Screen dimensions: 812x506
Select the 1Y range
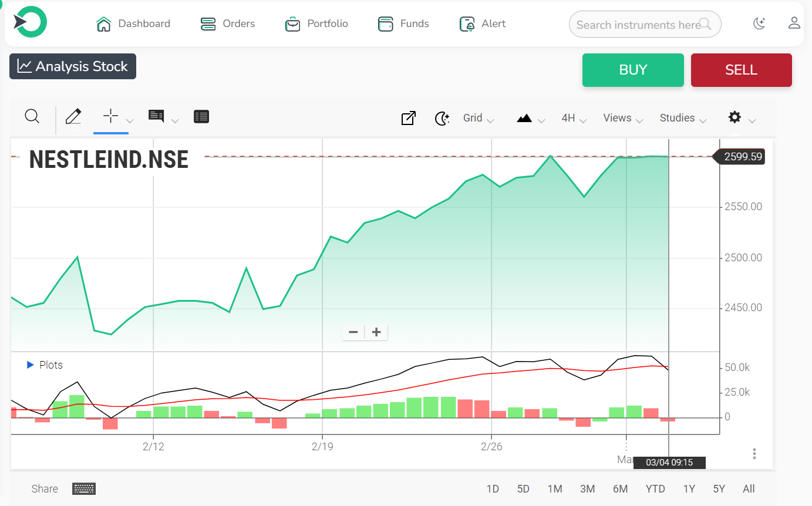point(689,489)
